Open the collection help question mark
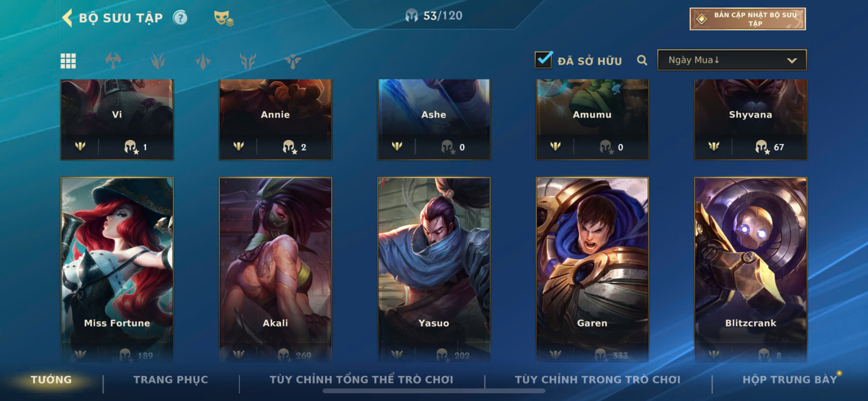Image resolution: width=868 pixels, height=401 pixels. click(180, 18)
